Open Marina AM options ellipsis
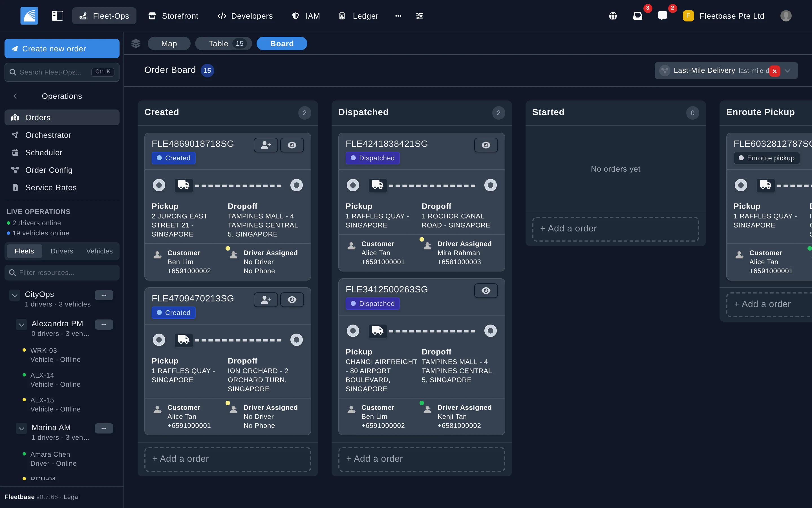Image resolution: width=812 pixels, height=508 pixels. (104, 428)
